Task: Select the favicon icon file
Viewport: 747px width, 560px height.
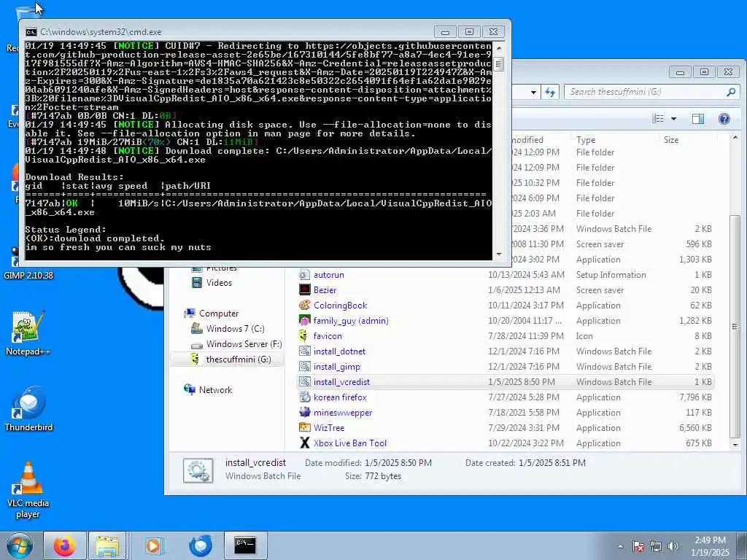Action: click(x=304, y=335)
